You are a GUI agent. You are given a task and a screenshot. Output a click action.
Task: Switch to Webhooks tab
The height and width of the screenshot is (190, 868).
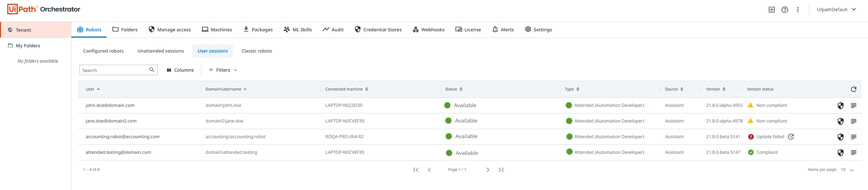click(x=429, y=30)
